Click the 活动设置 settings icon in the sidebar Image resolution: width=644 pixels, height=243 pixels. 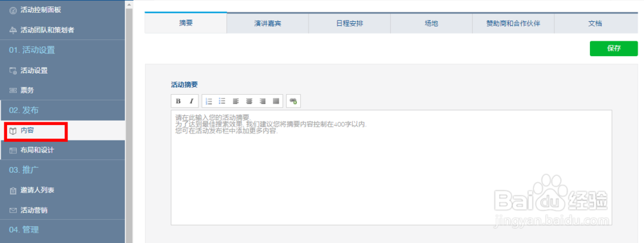(13, 70)
